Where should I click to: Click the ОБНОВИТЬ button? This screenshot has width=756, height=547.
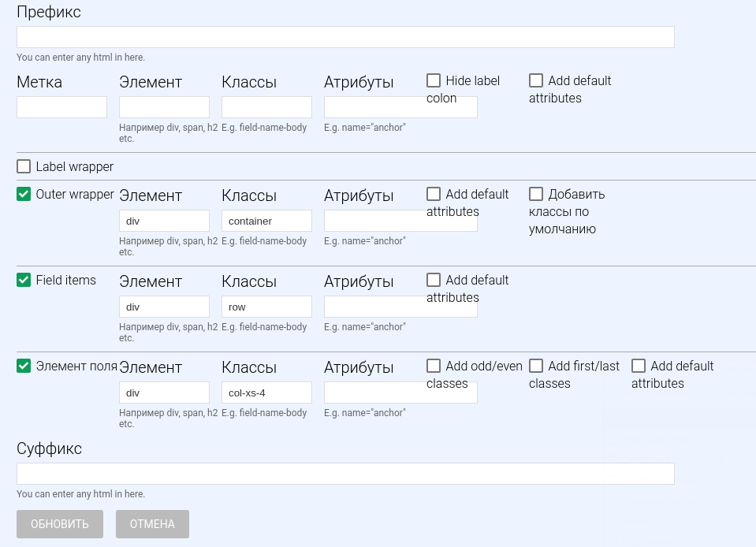(60, 524)
